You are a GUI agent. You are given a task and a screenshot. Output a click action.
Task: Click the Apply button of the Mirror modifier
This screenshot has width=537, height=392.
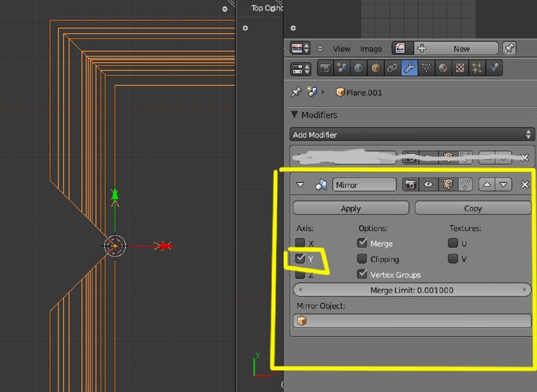click(351, 208)
